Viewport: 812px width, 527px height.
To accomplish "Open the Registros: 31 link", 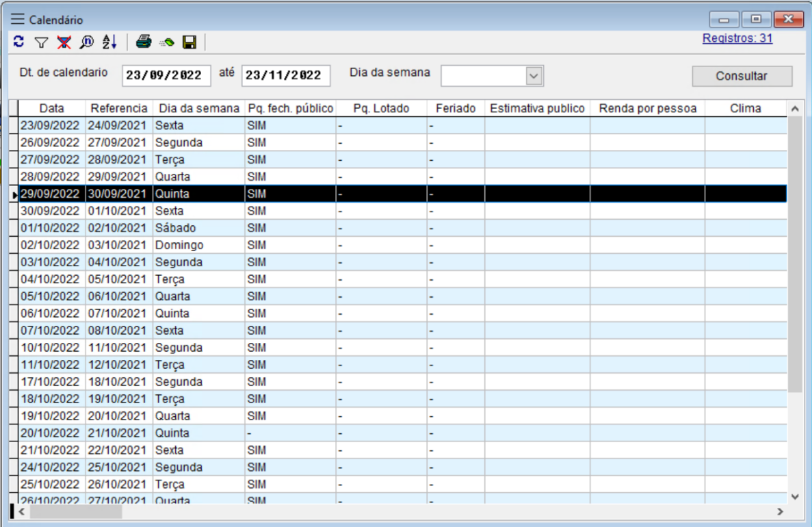I will [x=737, y=39].
